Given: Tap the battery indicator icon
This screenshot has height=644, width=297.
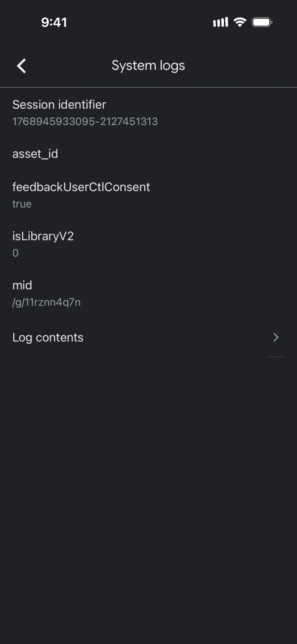Looking at the screenshot, I should click(x=262, y=22).
